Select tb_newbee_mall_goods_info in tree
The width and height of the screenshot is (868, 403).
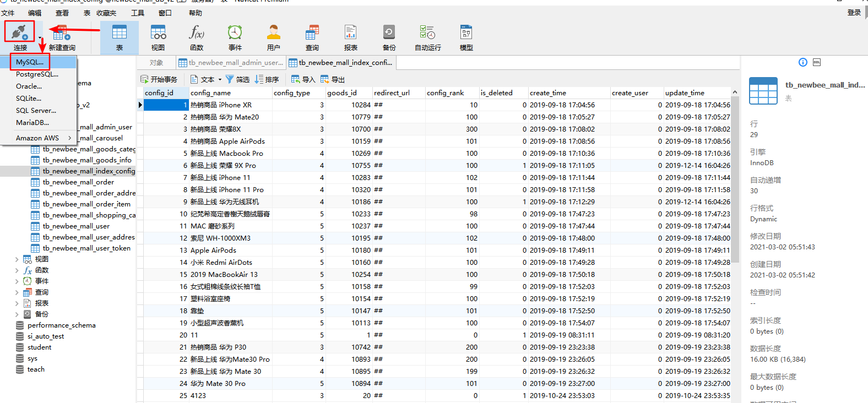87,160
